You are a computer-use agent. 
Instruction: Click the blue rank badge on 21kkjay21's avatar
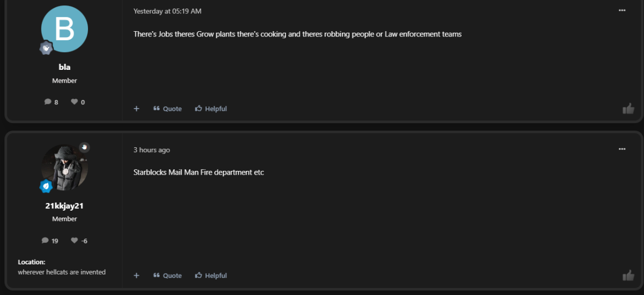click(x=46, y=186)
